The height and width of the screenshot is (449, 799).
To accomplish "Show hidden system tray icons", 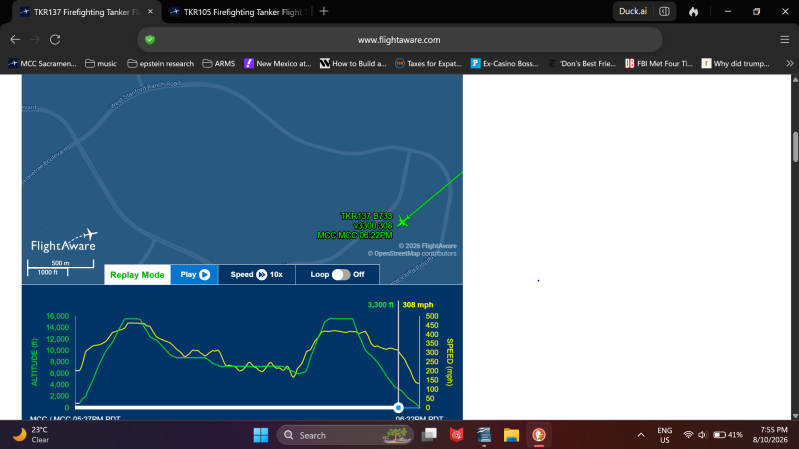I will click(x=641, y=435).
